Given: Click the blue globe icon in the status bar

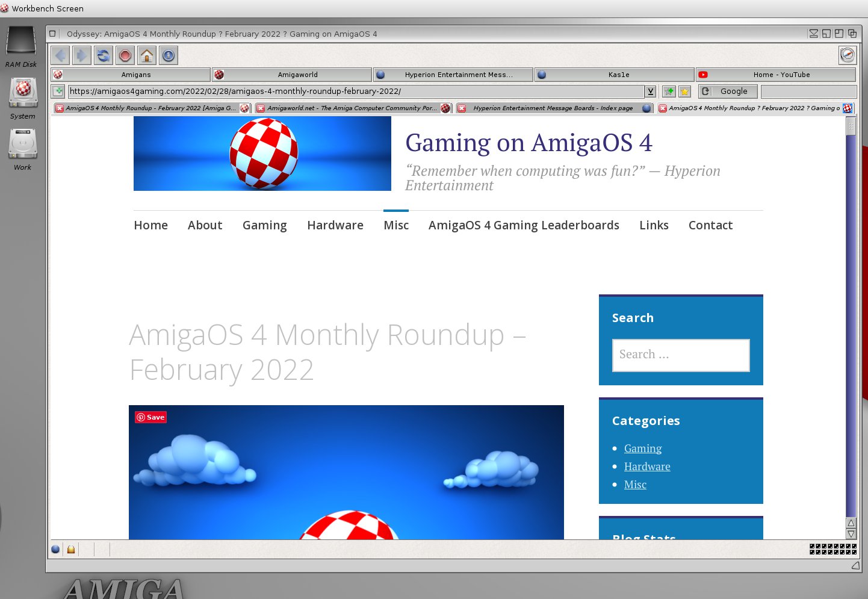Looking at the screenshot, I should (55, 549).
